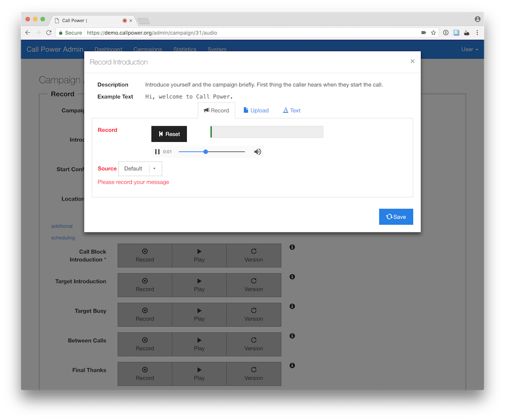The width and height of the screenshot is (505, 420).
Task: Select the Record tab
Action: pos(216,111)
